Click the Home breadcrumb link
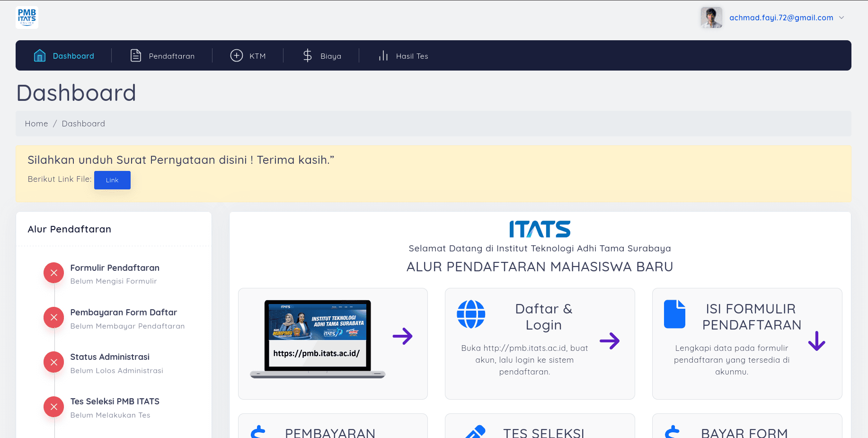868x438 pixels. pos(36,124)
